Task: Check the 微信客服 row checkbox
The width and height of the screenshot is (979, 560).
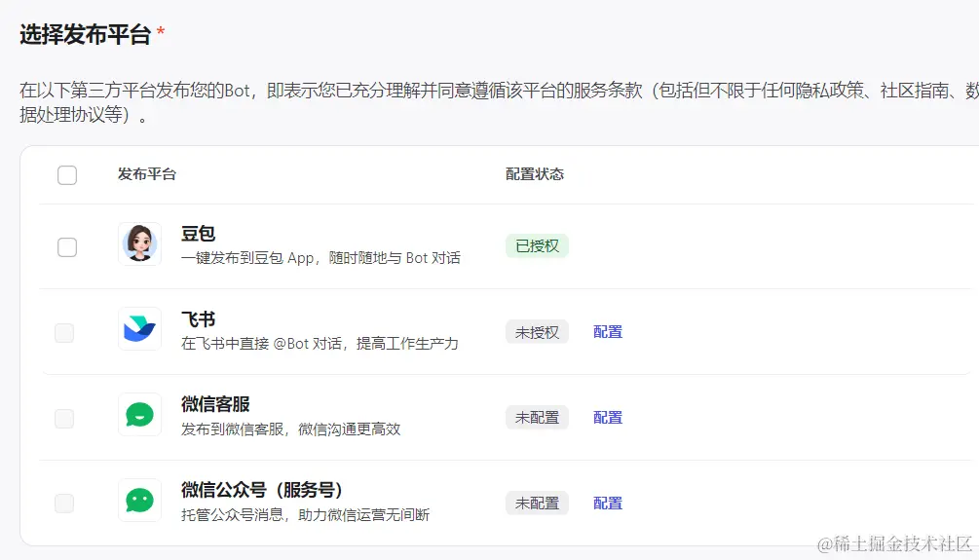Action: (x=64, y=418)
